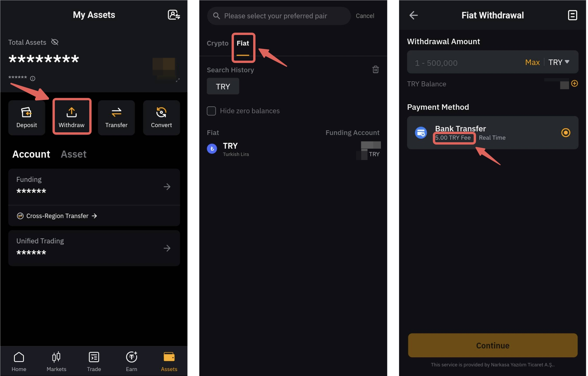
Task: Open the Convert tool
Action: [x=161, y=117]
